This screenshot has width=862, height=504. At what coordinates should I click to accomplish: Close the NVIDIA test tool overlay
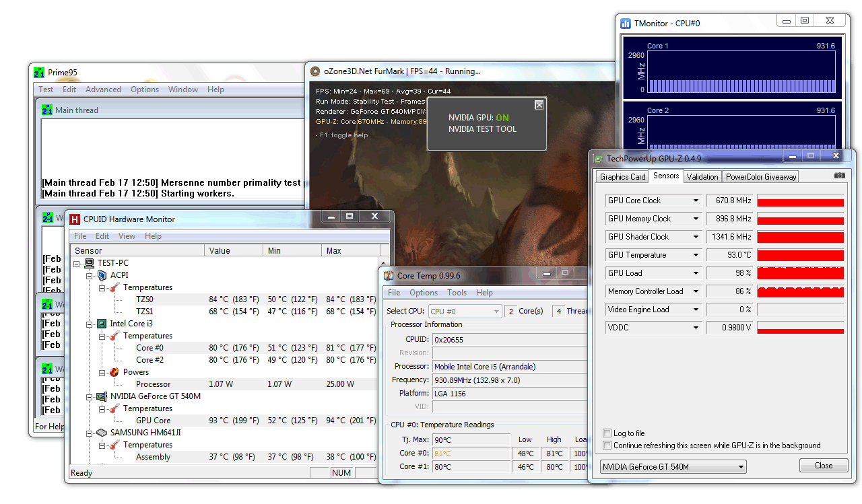(x=539, y=105)
